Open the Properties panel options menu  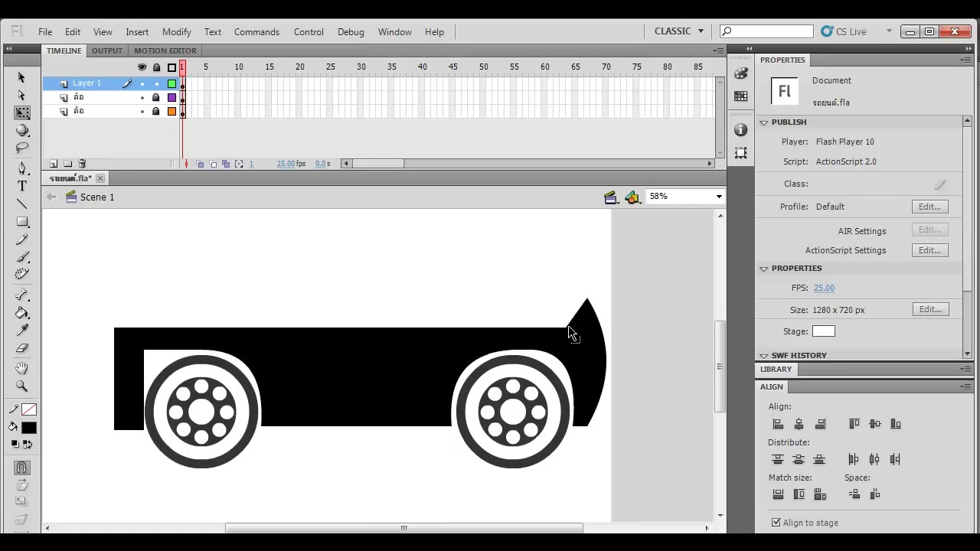(x=966, y=60)
